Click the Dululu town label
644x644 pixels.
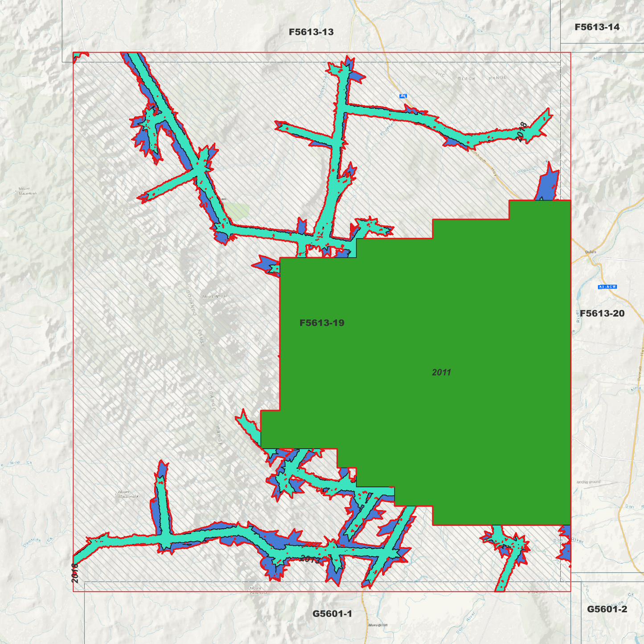pyautogui.click(x=591, y=252)
